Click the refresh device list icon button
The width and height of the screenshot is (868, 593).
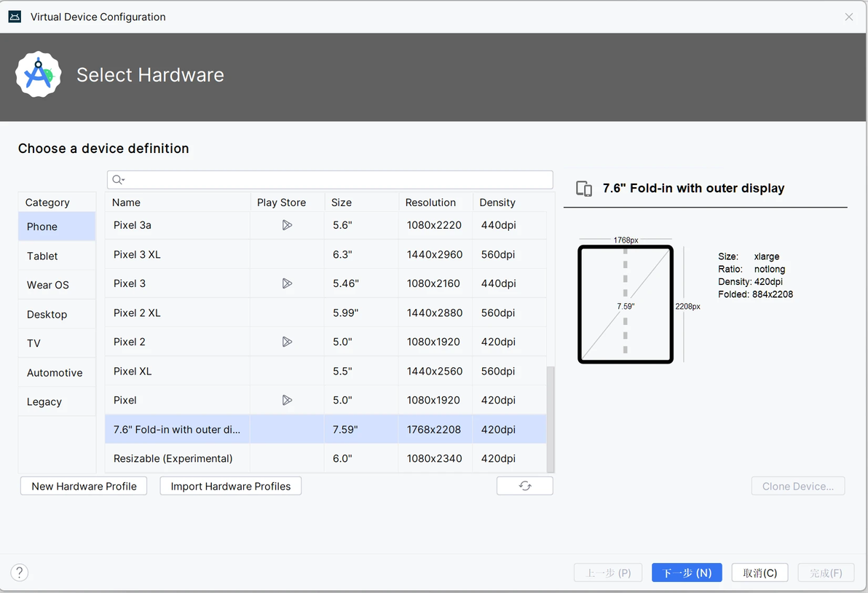524,486
